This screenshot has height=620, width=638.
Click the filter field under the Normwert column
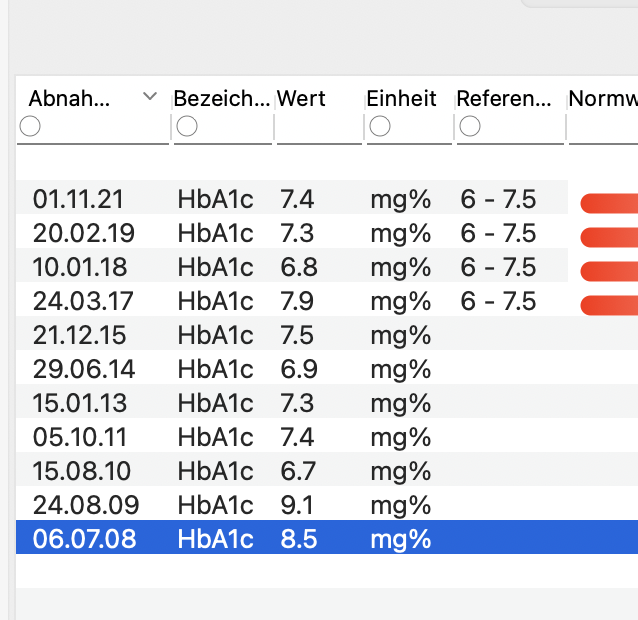click(603, 128)
